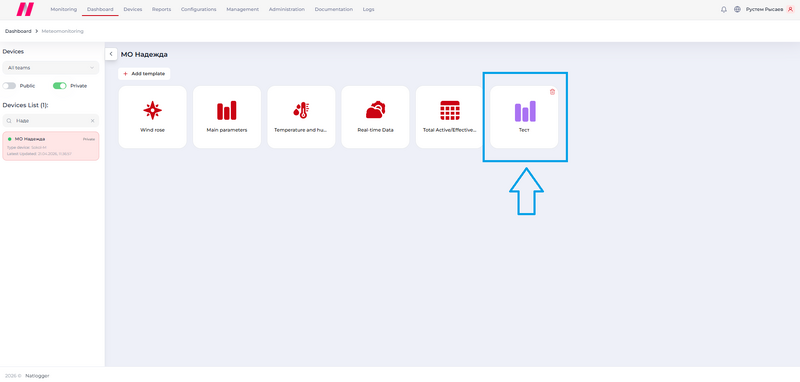The width and height of the screenshot is (800, 382).
Task: Clear the device search with X
Action: coord(92,121)
